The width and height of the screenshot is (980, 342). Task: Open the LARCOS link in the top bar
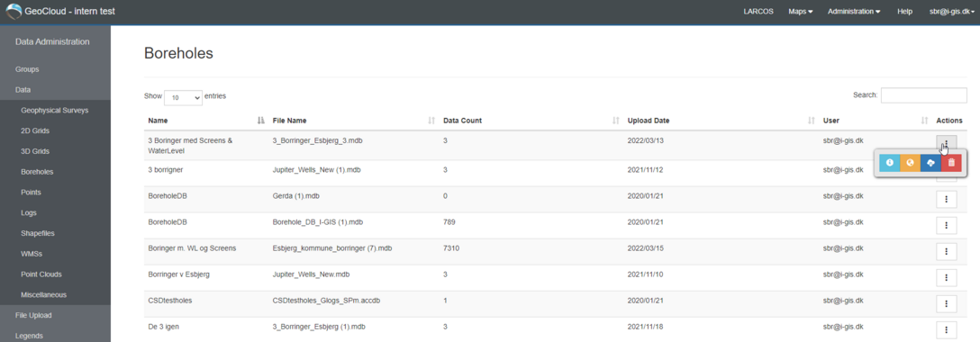click(758, 11)
